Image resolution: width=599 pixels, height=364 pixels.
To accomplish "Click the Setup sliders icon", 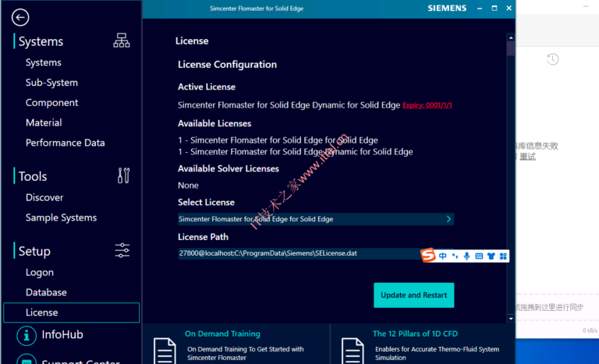I will (122, 250).
